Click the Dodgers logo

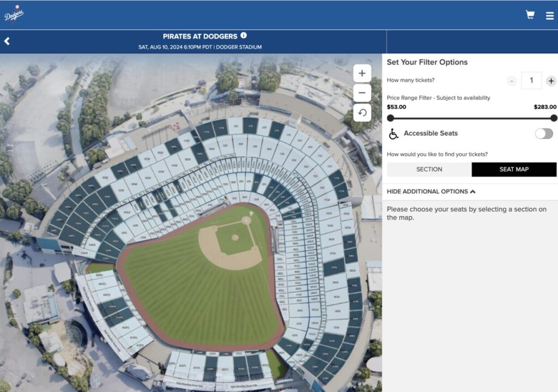tap(14, 15)
